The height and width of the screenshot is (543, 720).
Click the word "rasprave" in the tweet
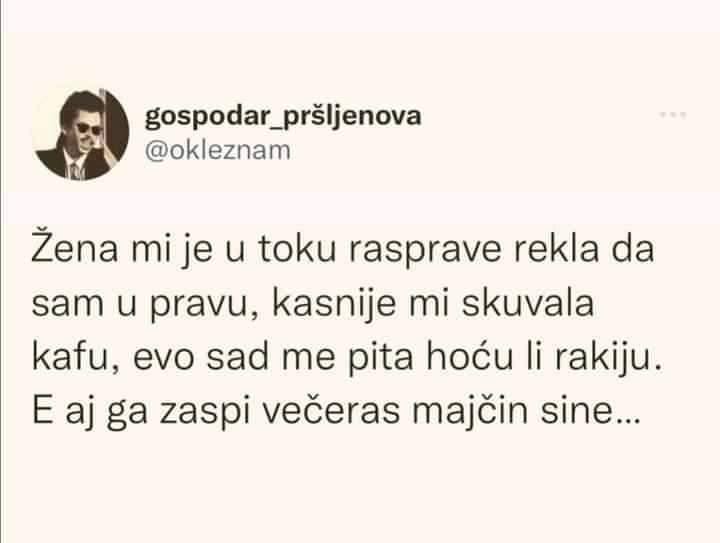425,252
